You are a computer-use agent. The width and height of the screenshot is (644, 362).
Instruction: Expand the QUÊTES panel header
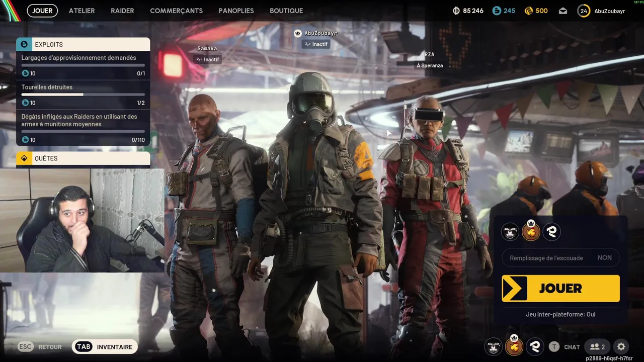tap(83, 158)
